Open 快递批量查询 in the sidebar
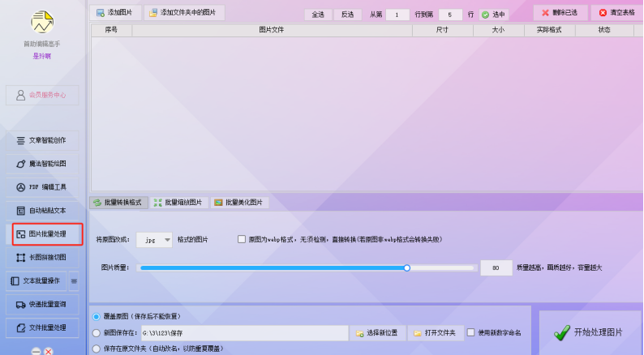The width and height of the screenshot is (644, 355). [42, 304]
